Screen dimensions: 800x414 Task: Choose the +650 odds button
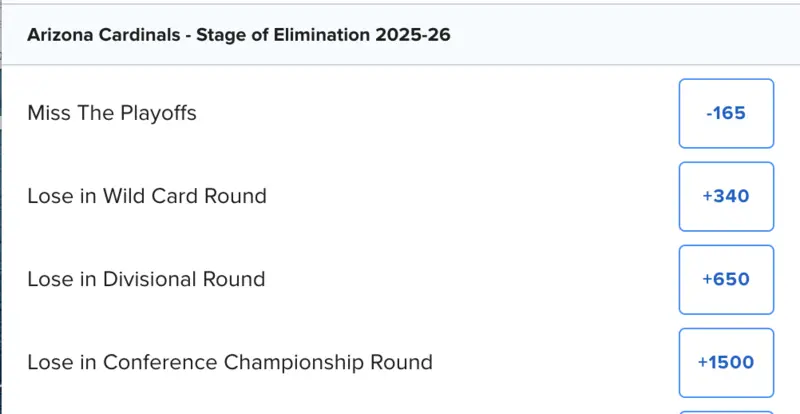[x=726, y=279]
